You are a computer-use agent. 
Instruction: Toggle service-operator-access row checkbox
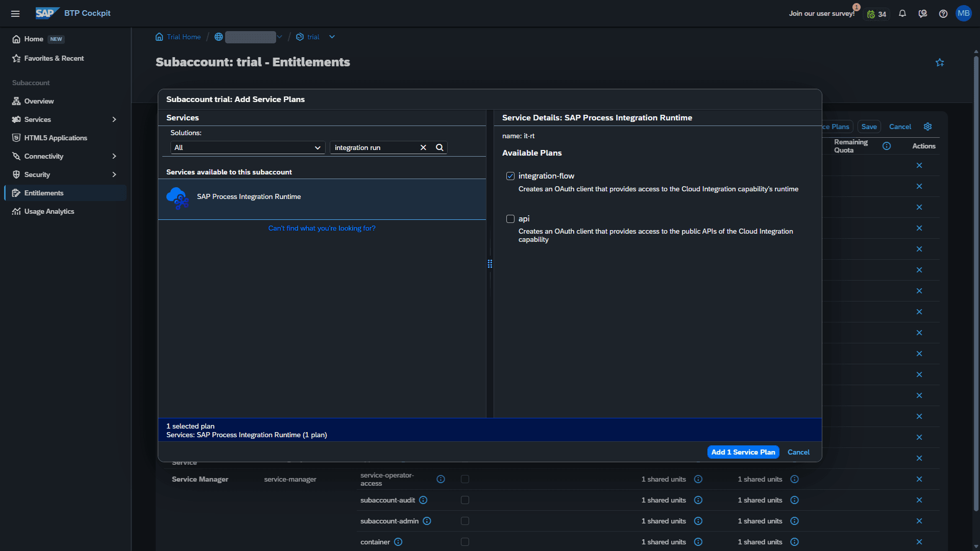(465, 479)
